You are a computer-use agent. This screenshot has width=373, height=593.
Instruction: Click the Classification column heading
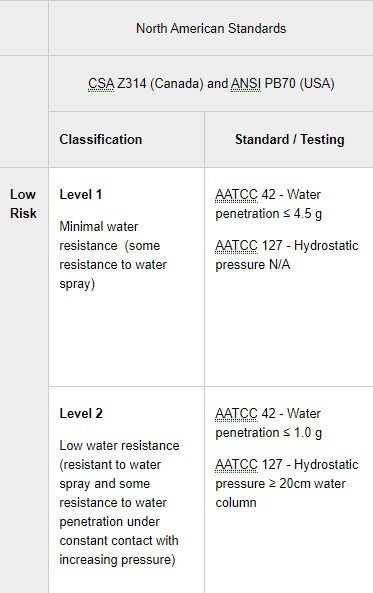[101, 140]
